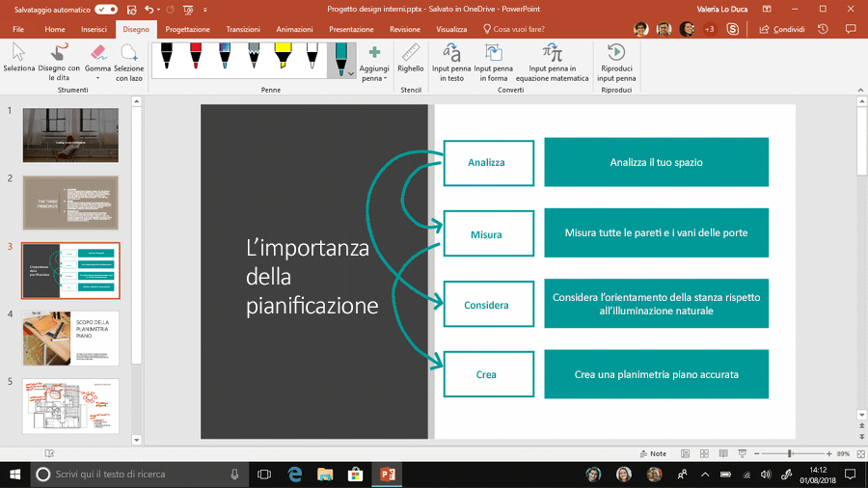Open Customize Quick Access Toolbar arrow
Image resolution: width=868 pixels, height=488 pixels.
point(204,10)
